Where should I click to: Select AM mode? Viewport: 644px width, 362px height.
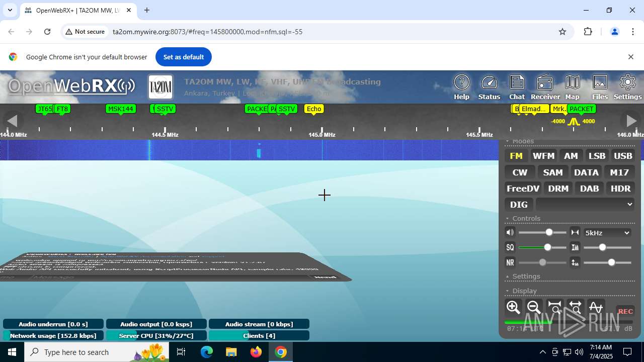571,156
